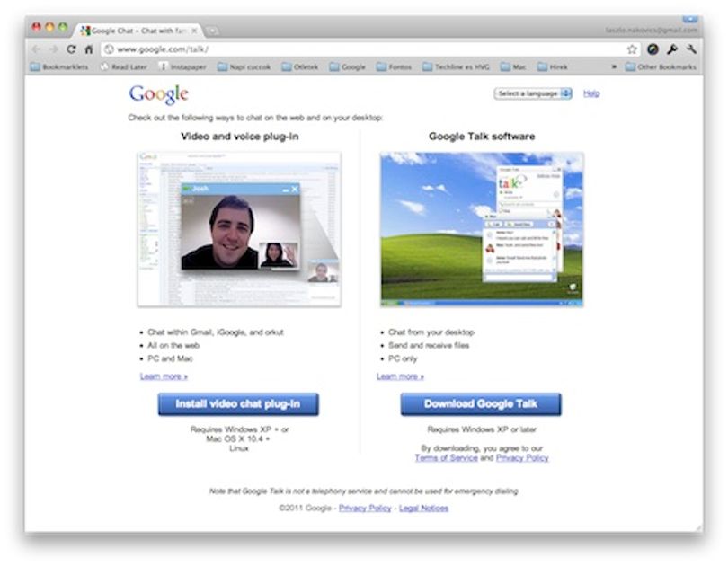Open the Napi cuccok bookmark folder
Viewport: 728px width, 566px height.
244,66
